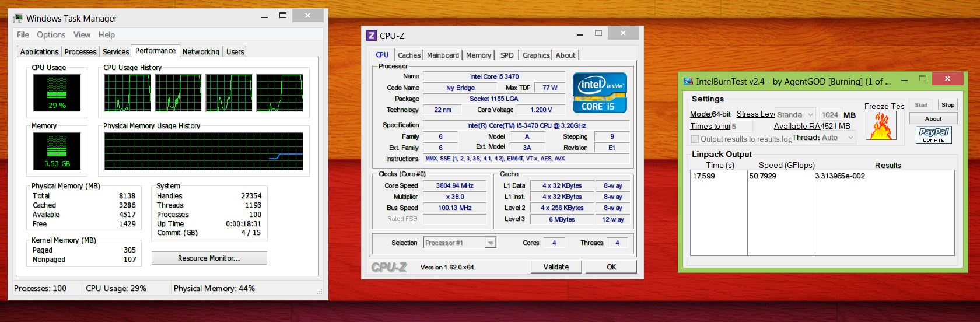Viewport: 980px width, 322px height.
Task: Click the OK button in CPU-Z
Action: [611, 267]
